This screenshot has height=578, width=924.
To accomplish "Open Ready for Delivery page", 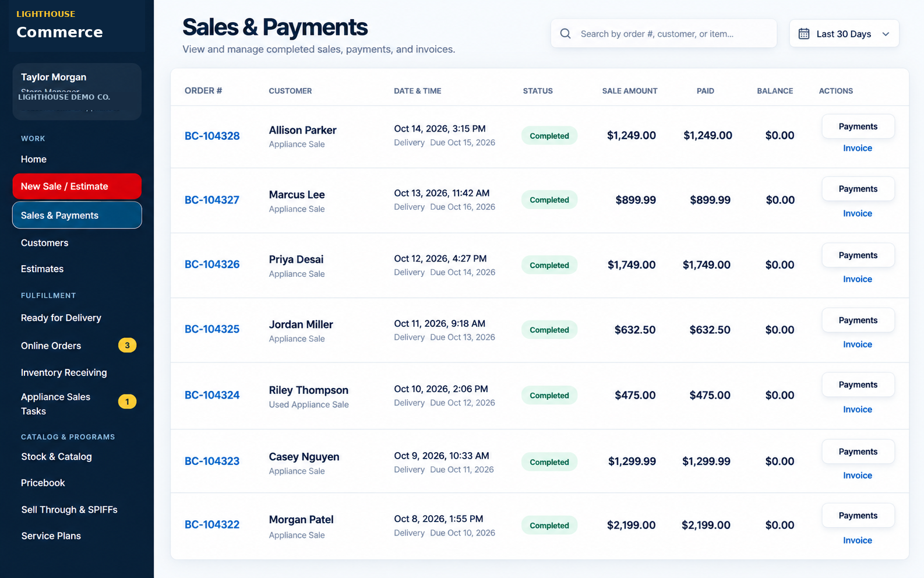I will (61, 318).
